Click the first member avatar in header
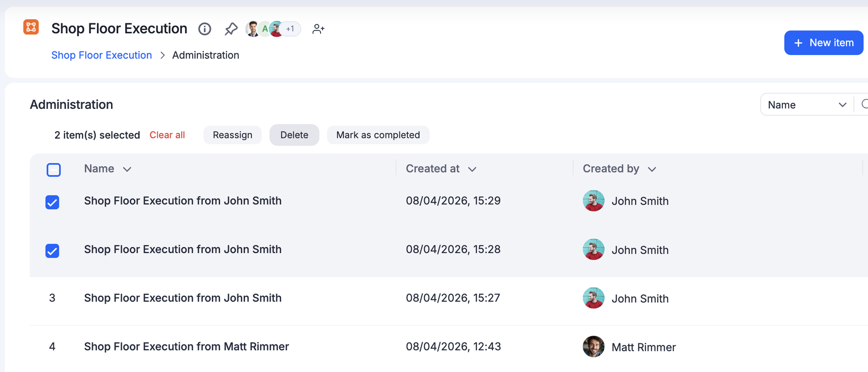This screenshot has height=372, width=868. point(252,29)
